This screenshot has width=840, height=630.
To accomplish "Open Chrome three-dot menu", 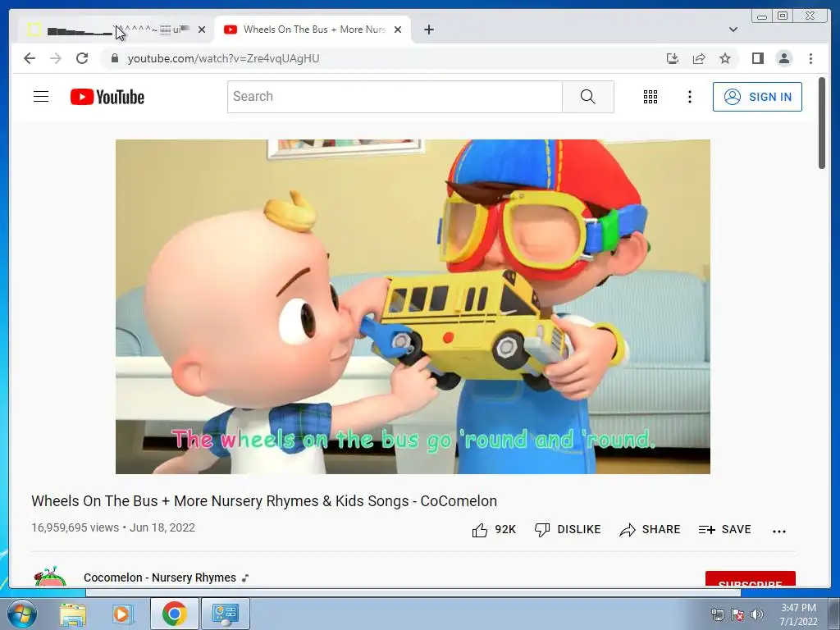I will (810, 58).
